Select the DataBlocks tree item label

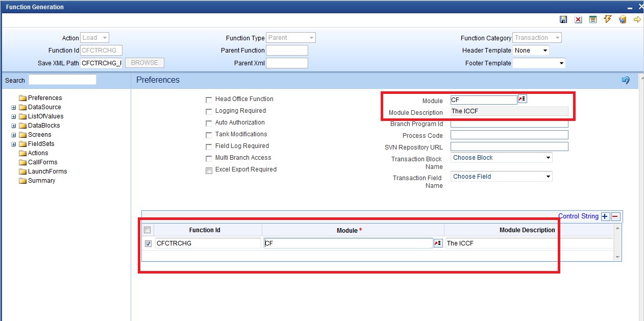44,126
